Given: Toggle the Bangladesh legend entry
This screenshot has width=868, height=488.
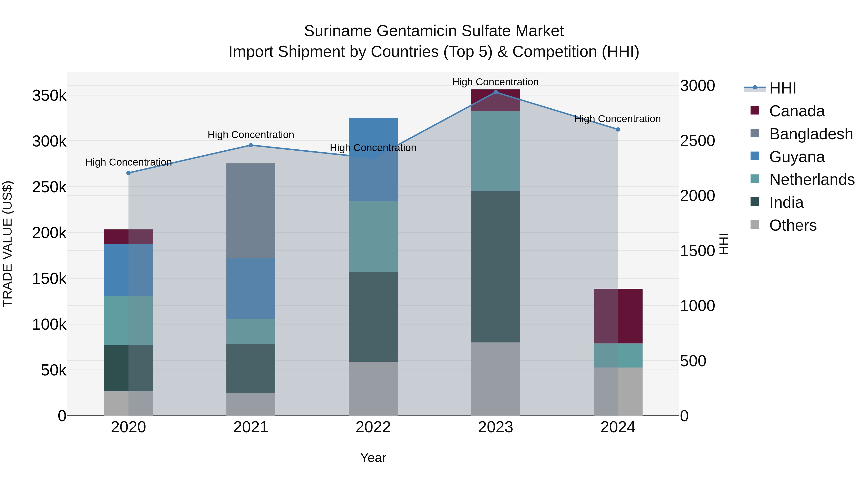Looking at the screenshot, I should click(802, 134).
